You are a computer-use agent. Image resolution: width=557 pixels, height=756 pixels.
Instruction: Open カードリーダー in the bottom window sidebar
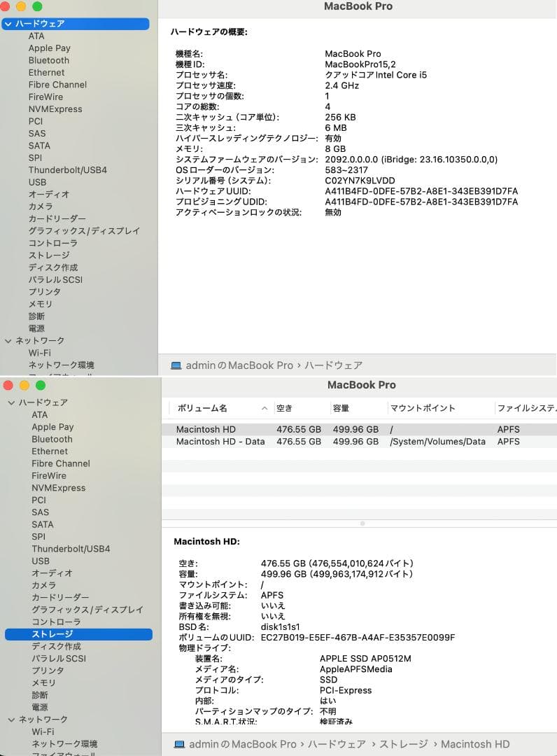60,597
